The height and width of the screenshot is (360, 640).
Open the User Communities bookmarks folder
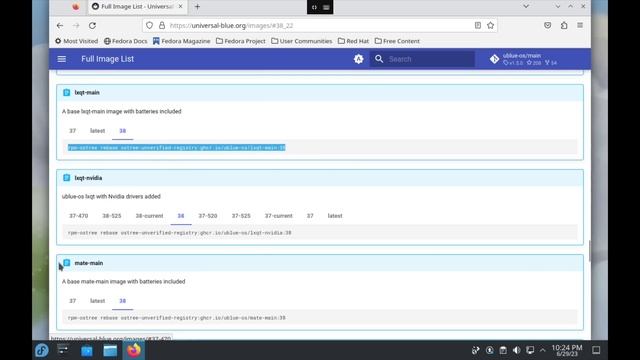302,41
